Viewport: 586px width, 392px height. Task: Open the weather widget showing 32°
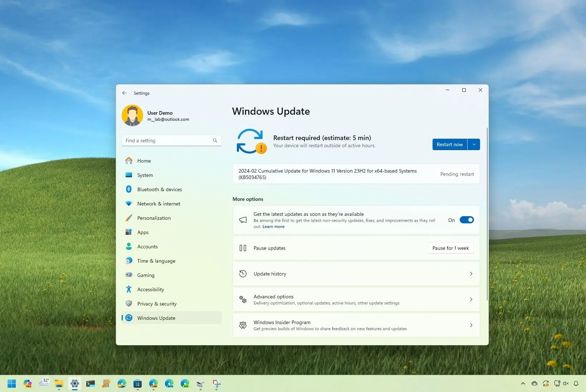(44, 383)
